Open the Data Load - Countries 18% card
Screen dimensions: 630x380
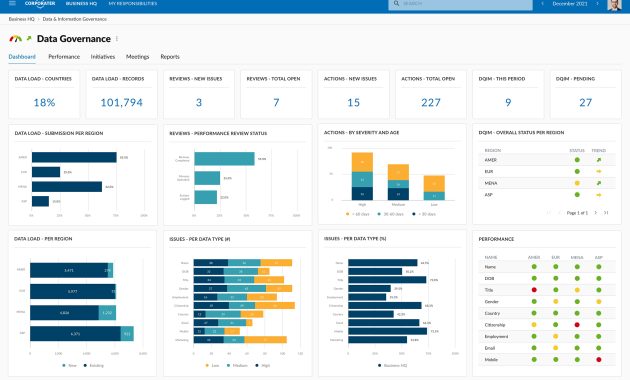44,94
